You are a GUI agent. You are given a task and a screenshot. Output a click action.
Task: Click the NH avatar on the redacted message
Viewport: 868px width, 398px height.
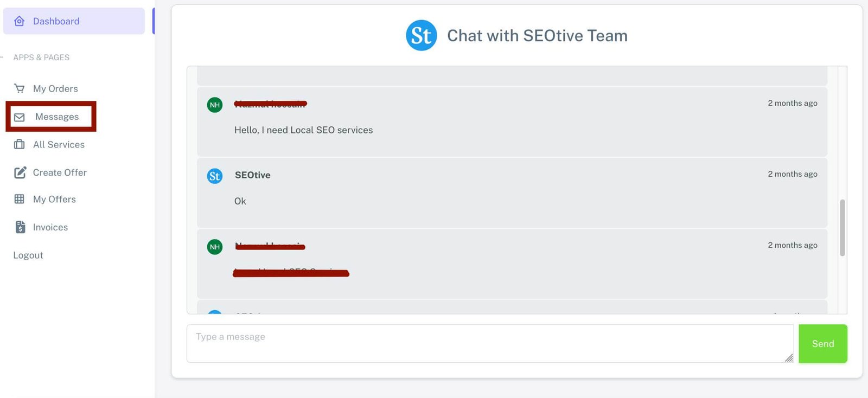(215, 247)
